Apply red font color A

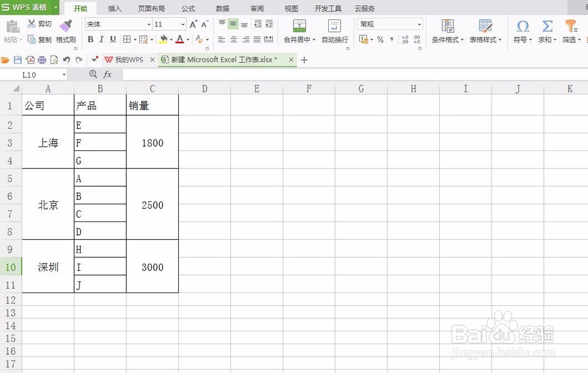point(180,39)
